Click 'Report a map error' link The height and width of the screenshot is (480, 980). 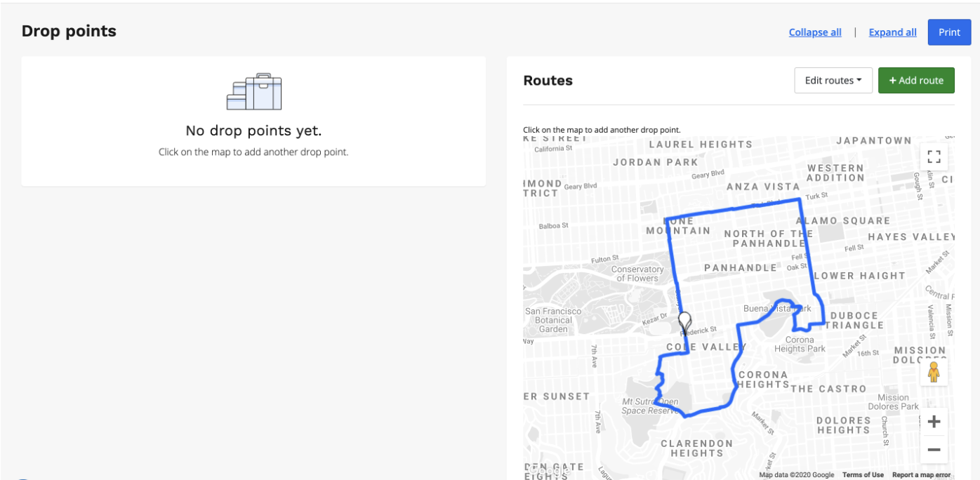[921, 475]
